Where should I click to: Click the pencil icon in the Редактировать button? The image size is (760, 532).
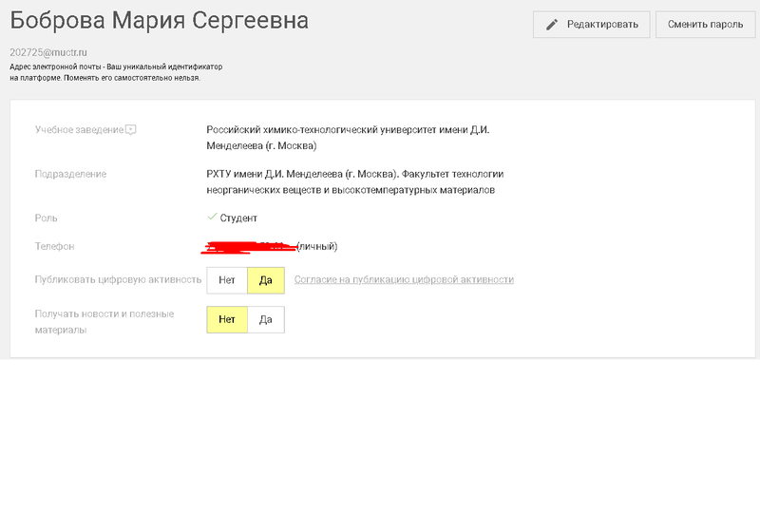pyautogui.click(x=552, y=25)
